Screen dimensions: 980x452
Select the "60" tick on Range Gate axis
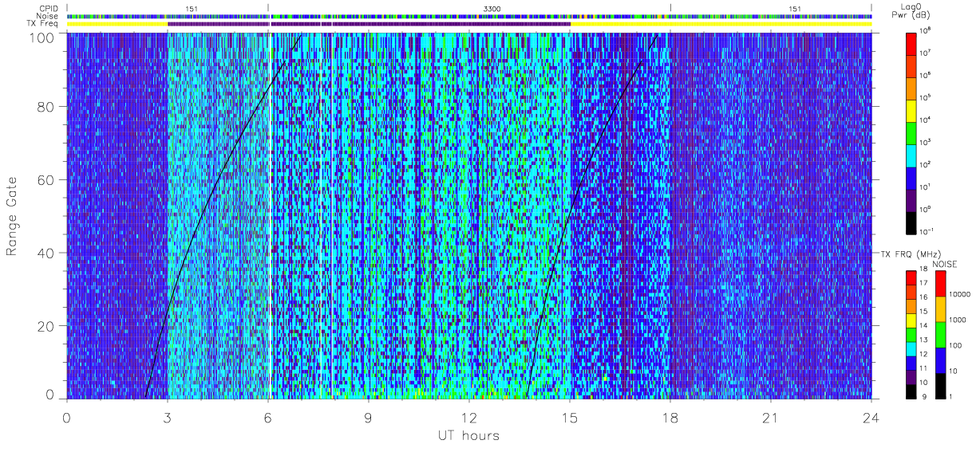(46, 180)
